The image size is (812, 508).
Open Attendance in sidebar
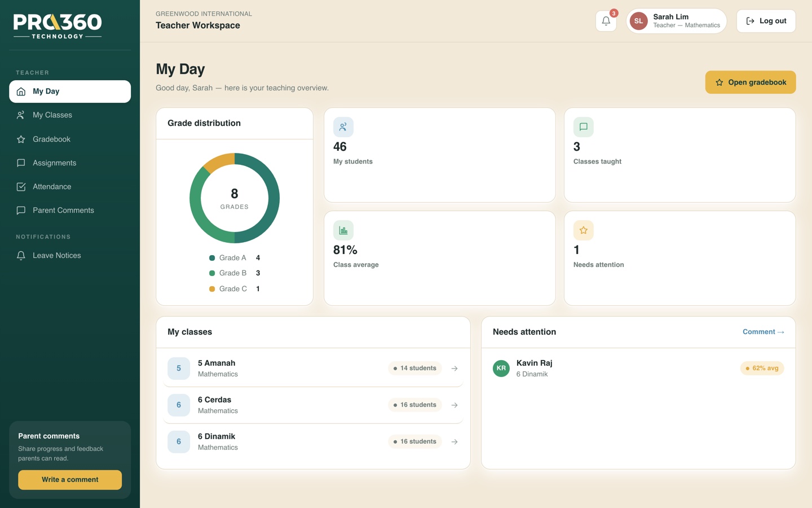click(x=70, y=187)
